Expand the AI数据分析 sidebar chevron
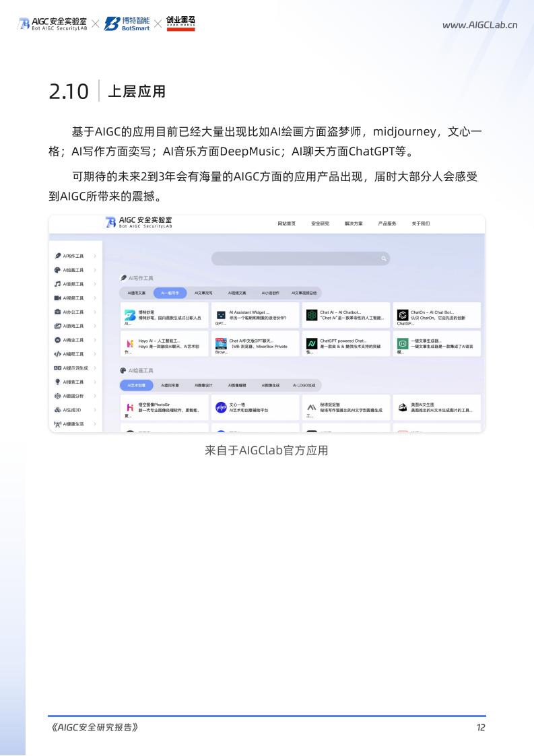Viewport: 534px width, 756px height. 95,396
